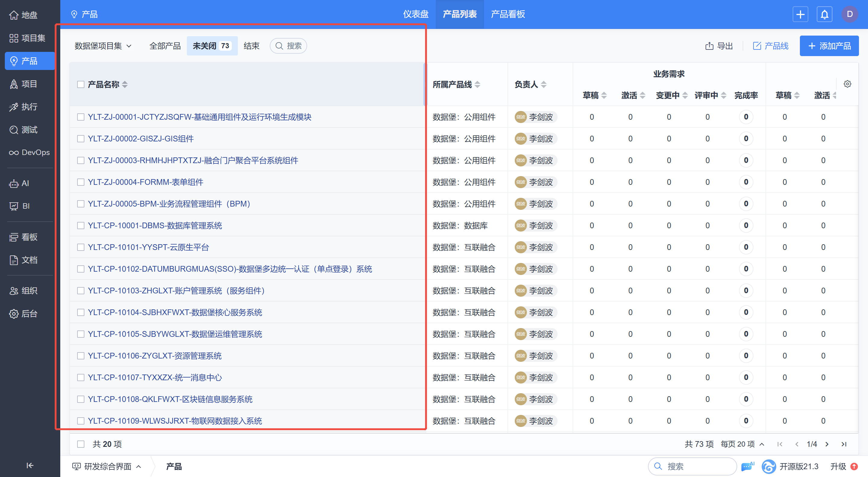Sort by 业务需求 草稿 column
Image resolution: width=868 pixels, height=477 pixels.
point(604,95)
